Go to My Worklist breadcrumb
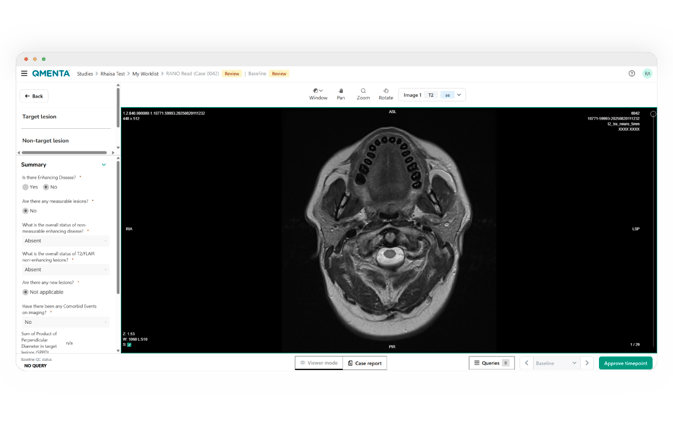The image size is (673, 426). (145, 74)
